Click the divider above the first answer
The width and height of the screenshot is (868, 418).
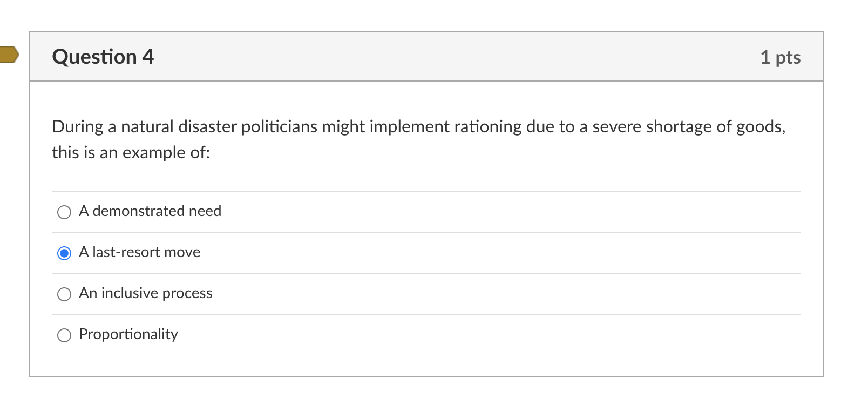(426, 191)
